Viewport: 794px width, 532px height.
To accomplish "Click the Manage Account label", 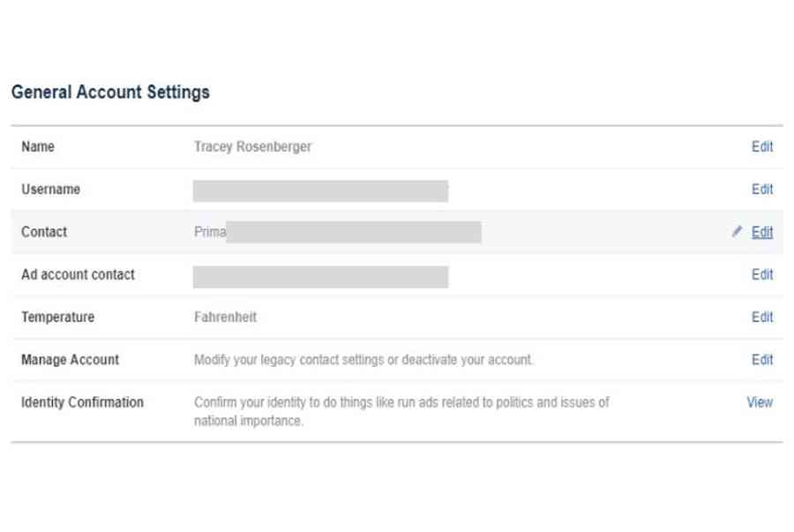I will pyautogui.click(x=70, y=360).
